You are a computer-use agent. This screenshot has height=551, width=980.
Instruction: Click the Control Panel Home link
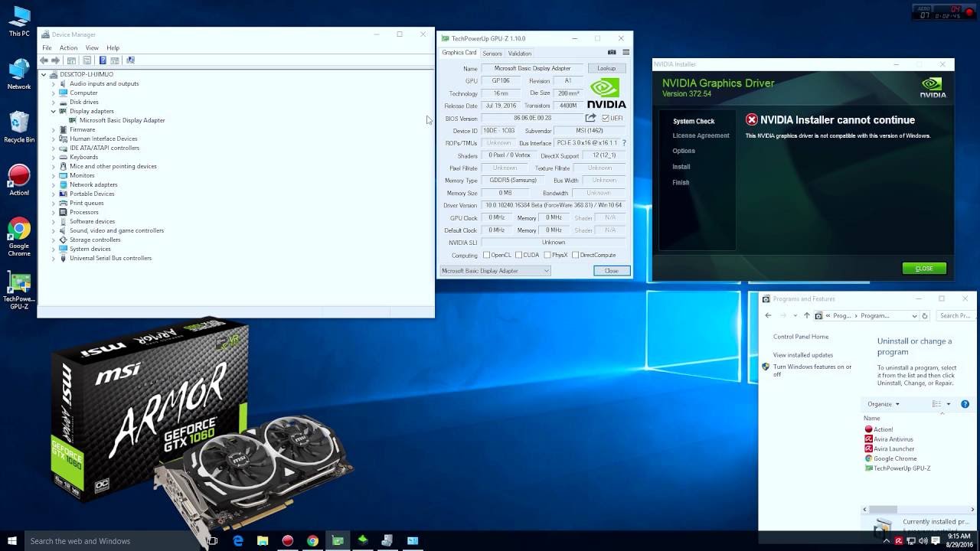(801, 337)
